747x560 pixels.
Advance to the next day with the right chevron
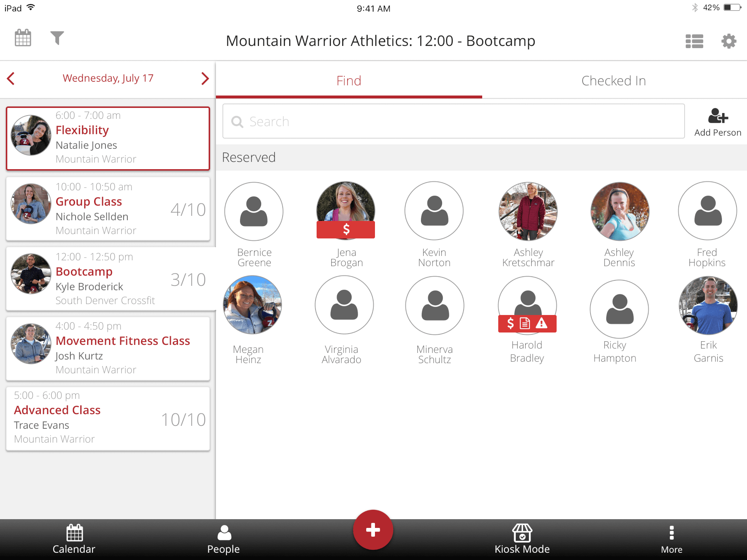tap(205, 78)
